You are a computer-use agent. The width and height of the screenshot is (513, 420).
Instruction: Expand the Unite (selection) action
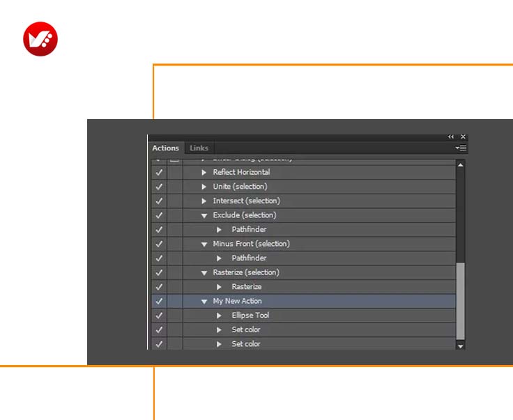(204, 187)
